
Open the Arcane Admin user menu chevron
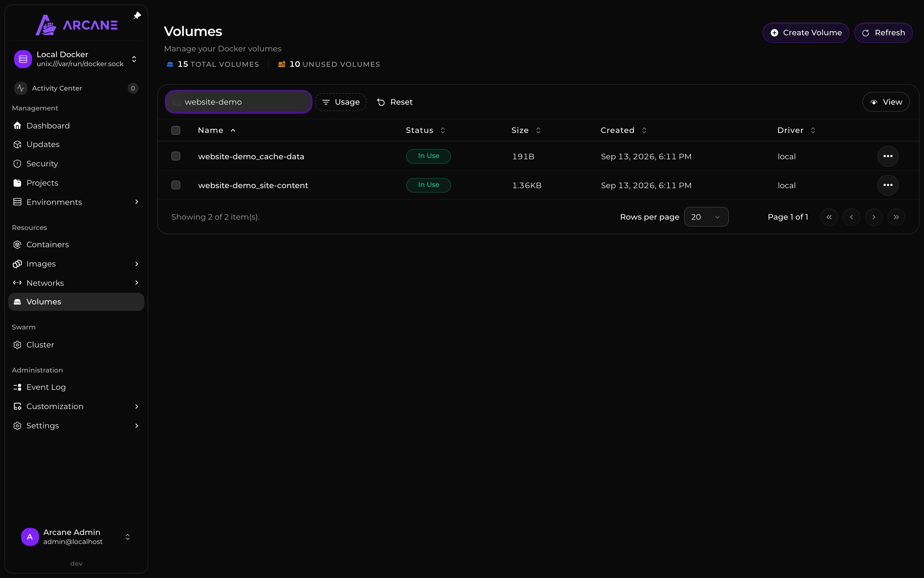pos(127,537)
